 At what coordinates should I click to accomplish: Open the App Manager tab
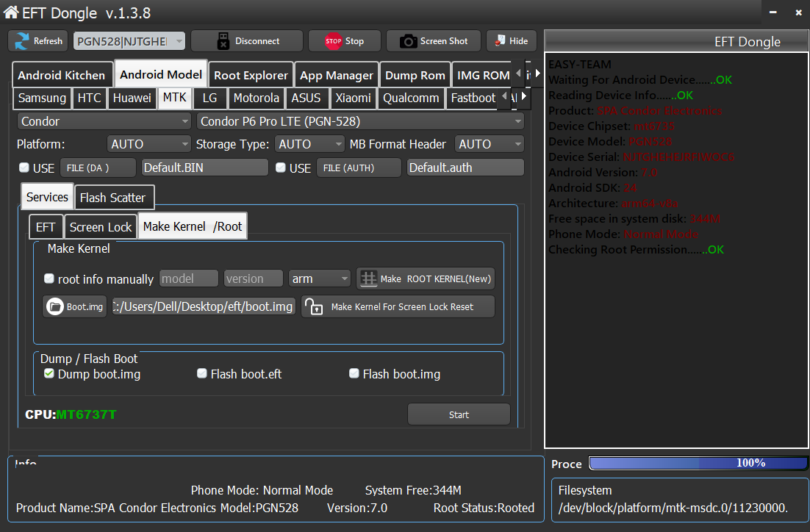(x=337, y=75)
